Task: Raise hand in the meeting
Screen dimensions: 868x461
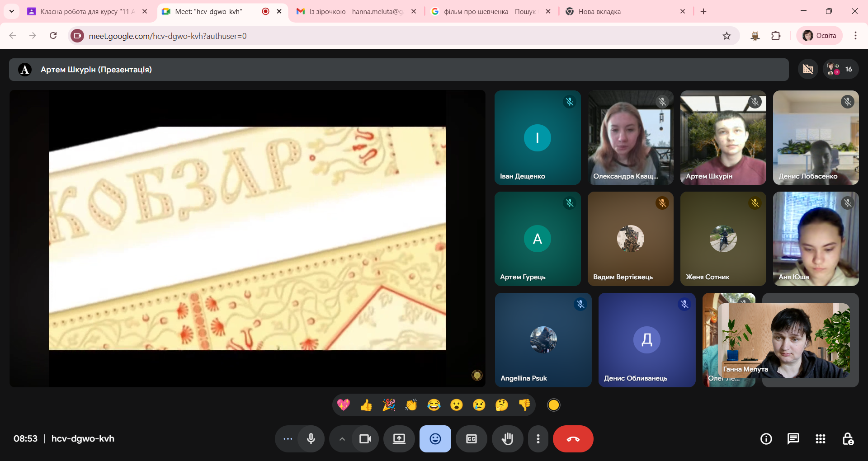Action: point(507,439)
